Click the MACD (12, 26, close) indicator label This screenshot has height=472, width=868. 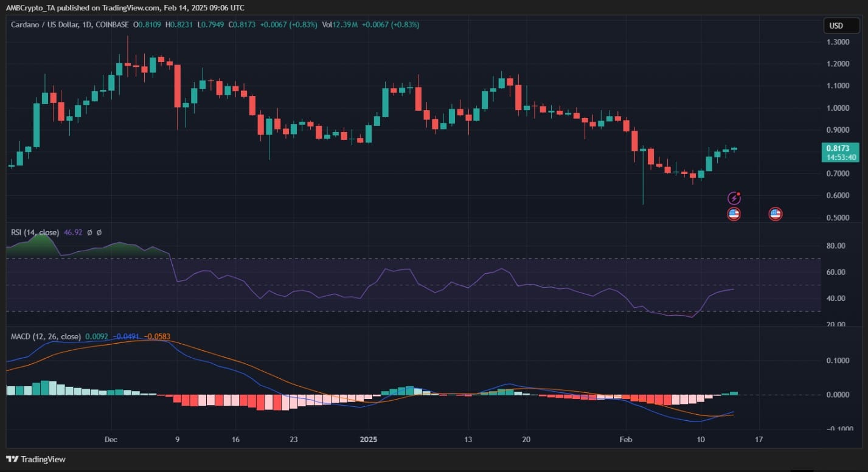coord(46,336)
